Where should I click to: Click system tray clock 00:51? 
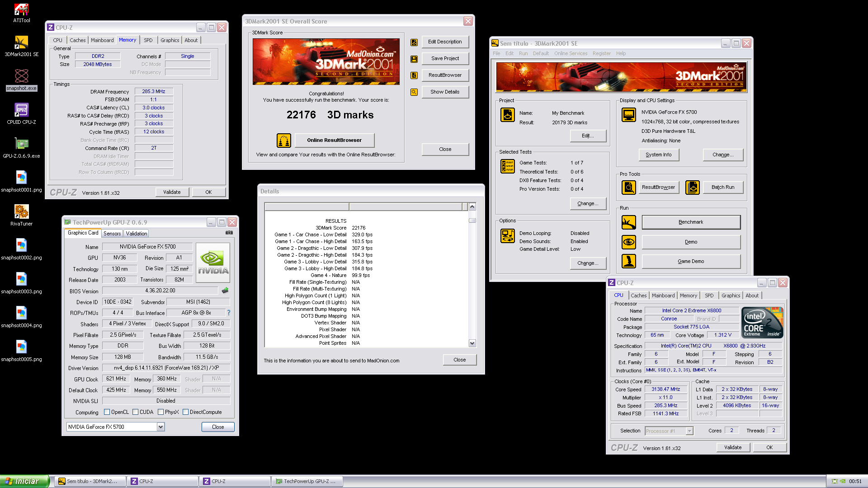pyautogui.click(x=855, y=482)
